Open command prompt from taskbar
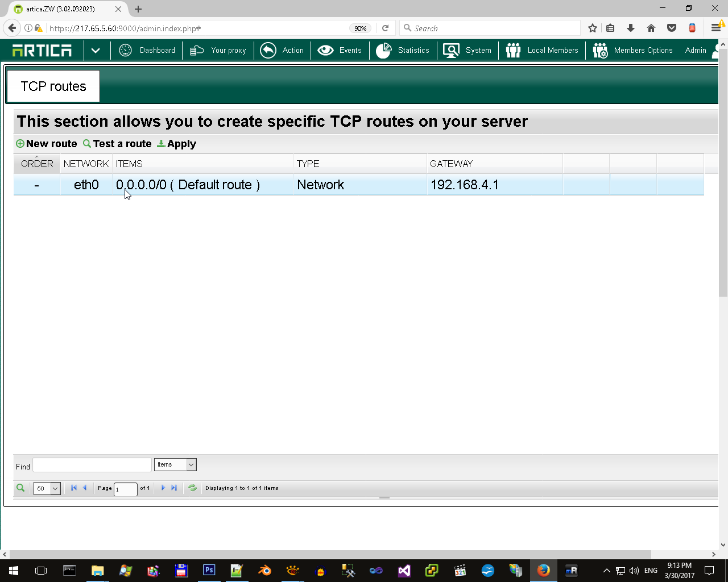The height and width of the screenshot is (582, 728). point(69,571)
